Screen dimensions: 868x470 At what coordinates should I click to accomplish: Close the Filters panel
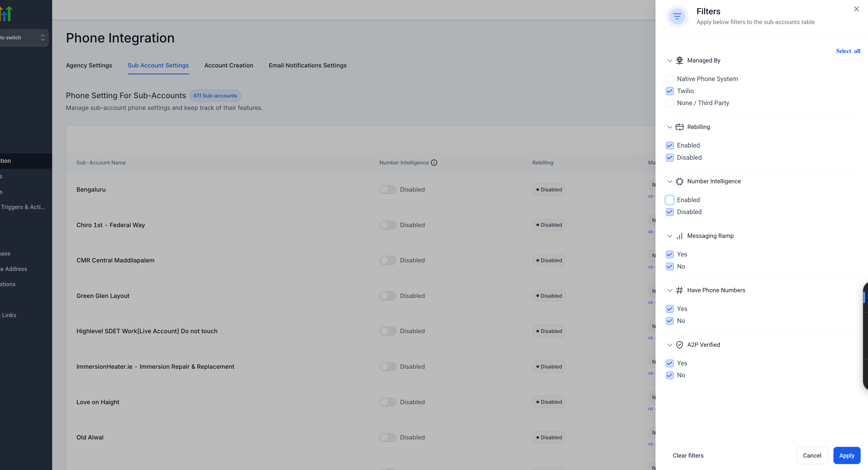tap(856, 9)
